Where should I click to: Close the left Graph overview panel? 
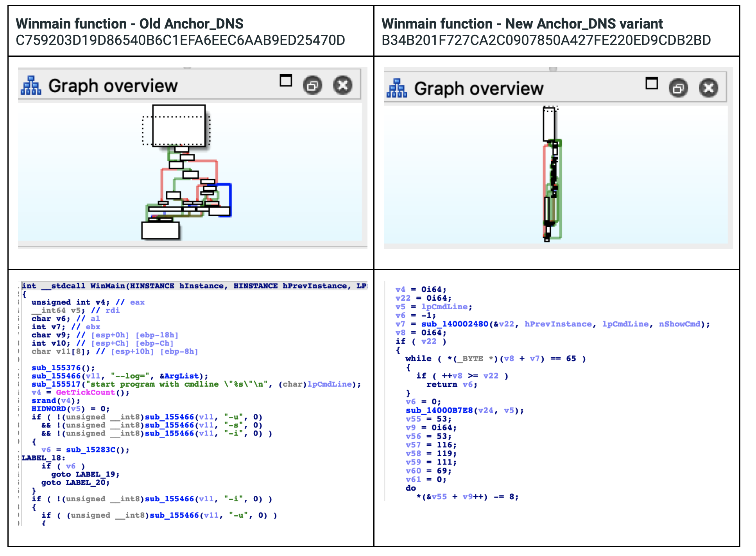tap(343, 85)
